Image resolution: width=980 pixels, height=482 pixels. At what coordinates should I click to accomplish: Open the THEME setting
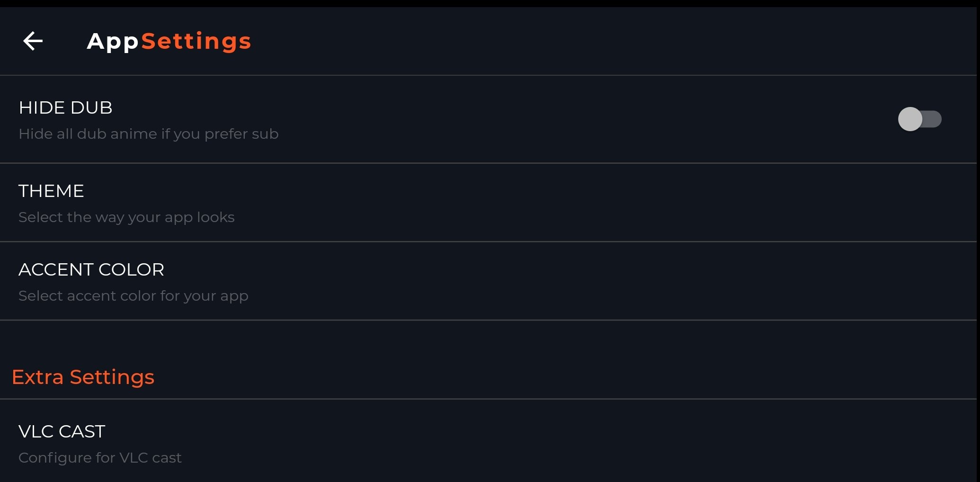pyautogui.click(x=488, y=203)
